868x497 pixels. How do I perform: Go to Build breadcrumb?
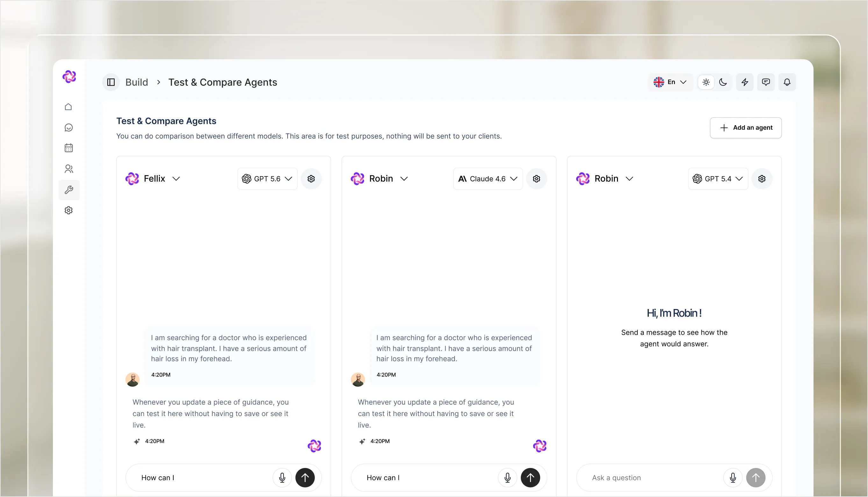tap(137, 82)
